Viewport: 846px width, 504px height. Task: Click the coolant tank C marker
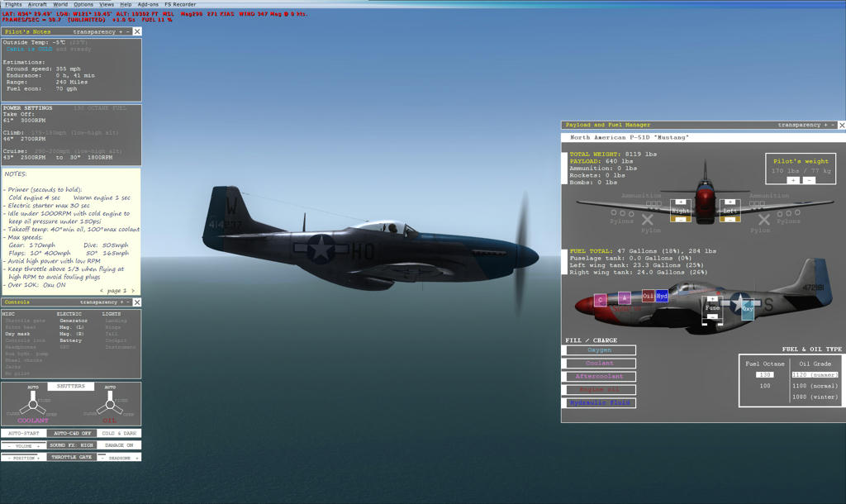[600, 300]
